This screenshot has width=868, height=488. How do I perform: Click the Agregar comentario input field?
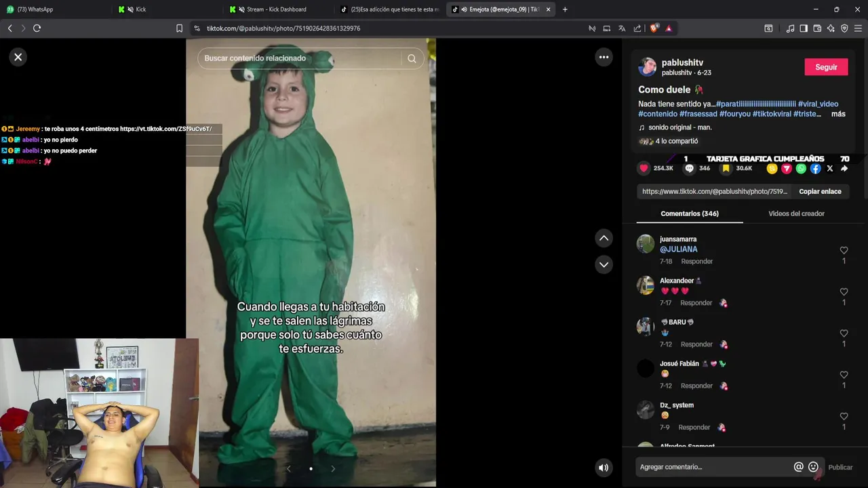(x=713, y=467)
